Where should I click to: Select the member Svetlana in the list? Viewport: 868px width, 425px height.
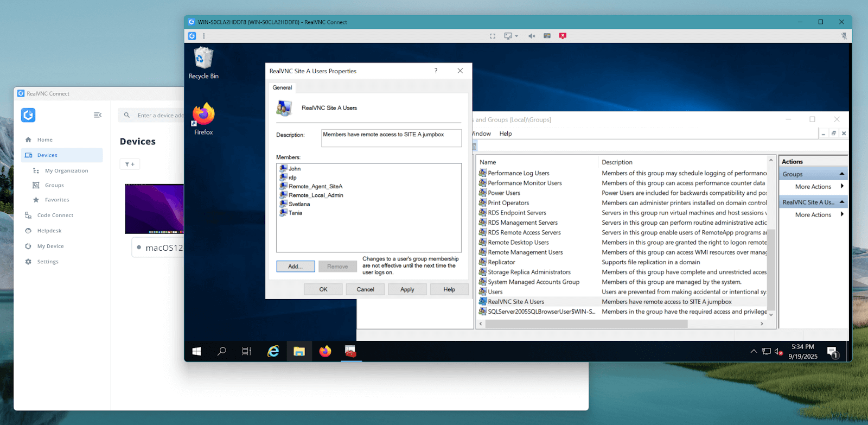pos(299,204)
